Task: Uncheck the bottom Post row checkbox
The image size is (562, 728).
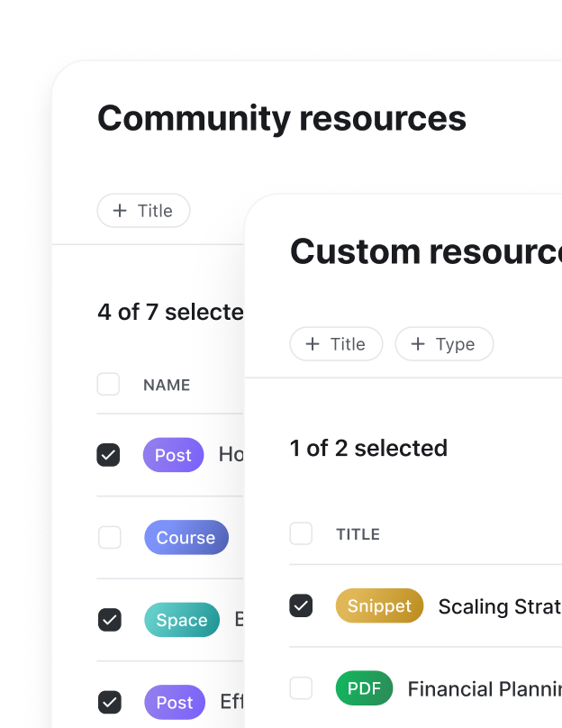Action: 109,702
